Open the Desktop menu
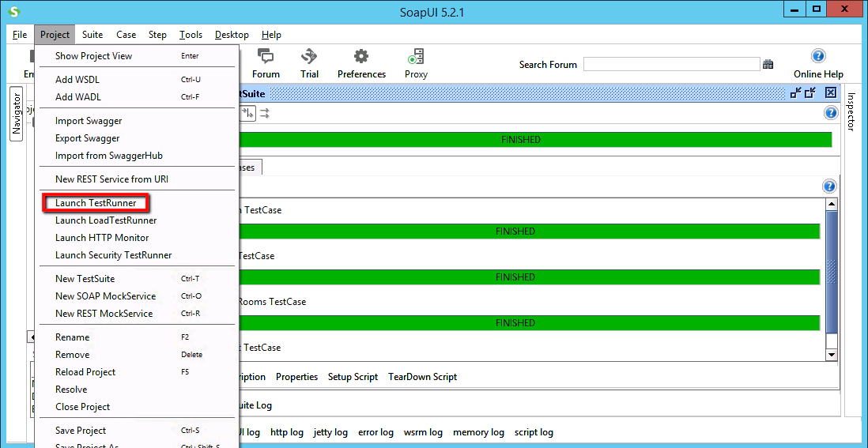This screenshot has height=448, width=868. [232, 35]
